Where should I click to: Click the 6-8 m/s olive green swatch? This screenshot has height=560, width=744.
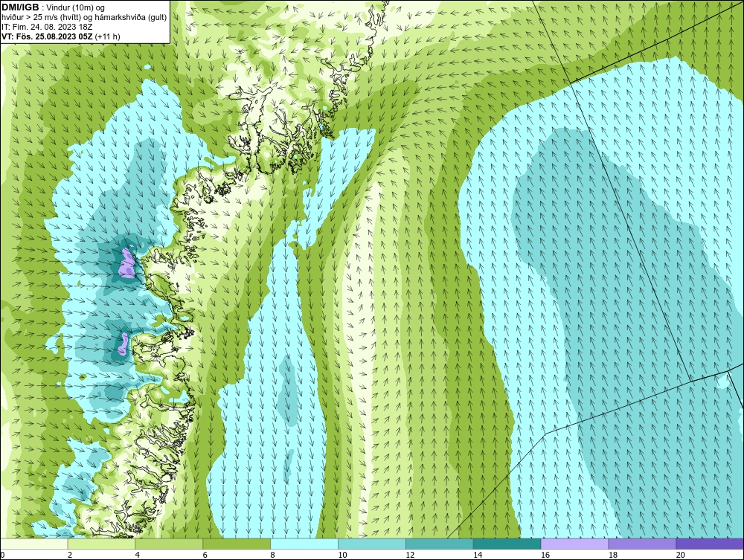(237, 544)
